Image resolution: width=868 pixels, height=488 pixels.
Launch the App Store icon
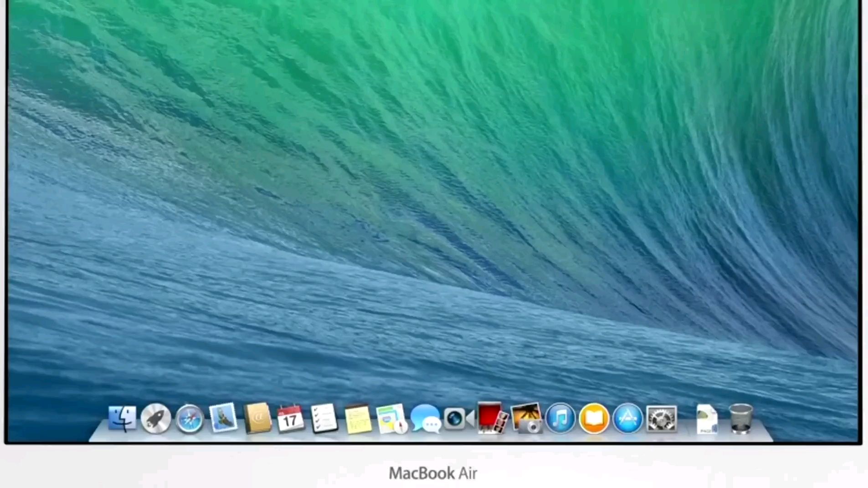628,418
